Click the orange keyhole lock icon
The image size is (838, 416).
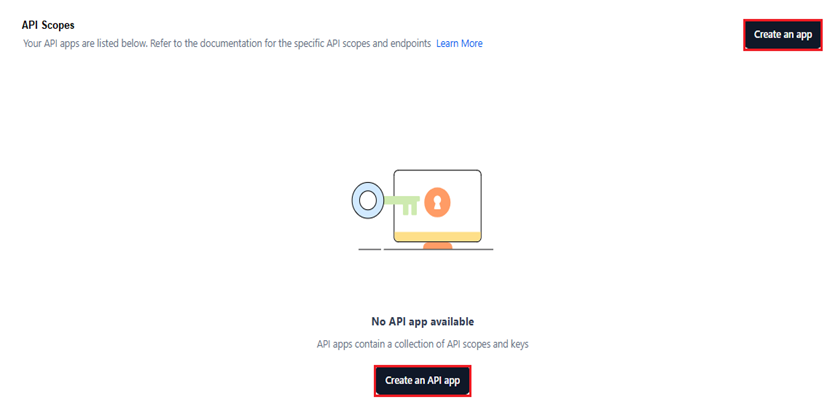coord(436,202)
